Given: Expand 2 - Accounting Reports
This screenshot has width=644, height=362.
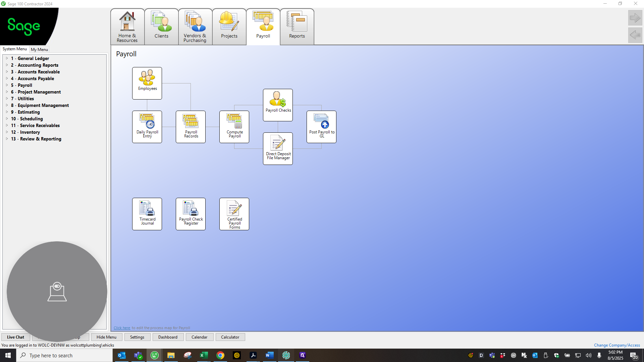Looking at the screenshot, I should (x=7, y=65).
